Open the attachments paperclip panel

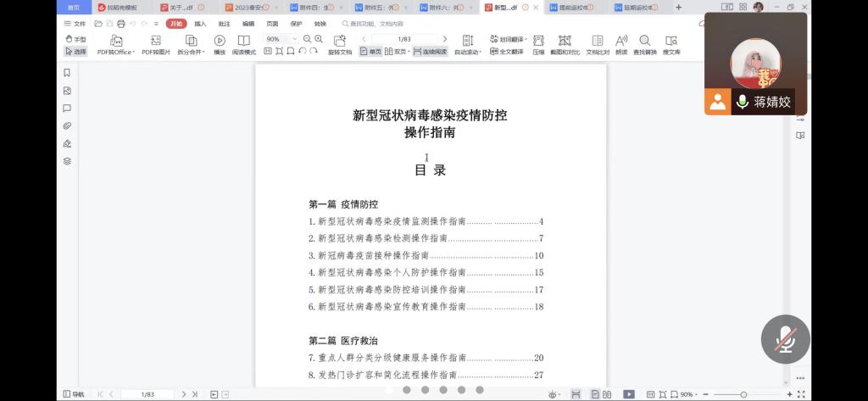tap(67, 125)
